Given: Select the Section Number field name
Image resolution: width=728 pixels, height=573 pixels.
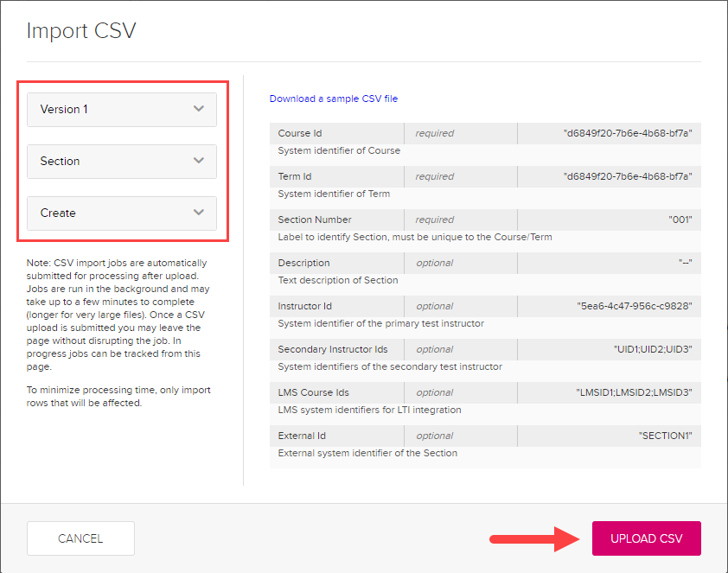Looking at the screenshot, I should [x=315, y=220].
